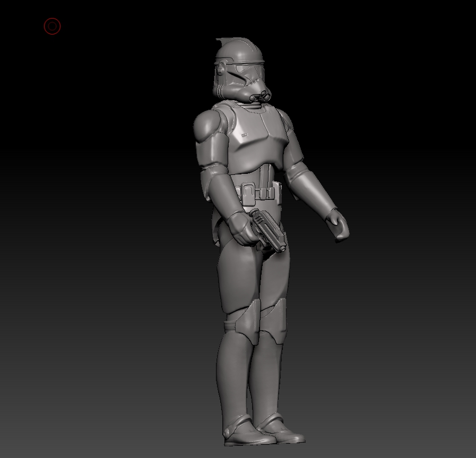Viewport: 476px width, 458px height.
Task: Click the blaster pistol held by the model
Action: tap(268, 230)
